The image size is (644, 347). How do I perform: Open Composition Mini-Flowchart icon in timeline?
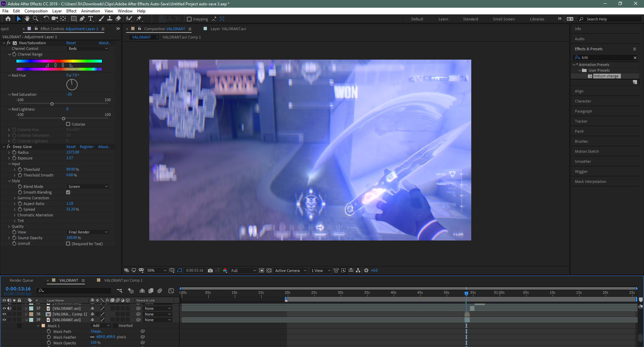120,291
